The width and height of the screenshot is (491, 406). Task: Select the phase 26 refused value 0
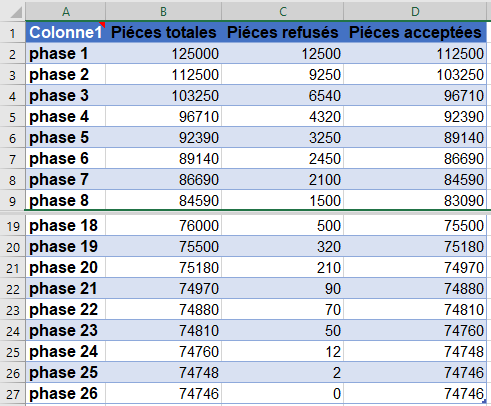click(x=283, y=393)
